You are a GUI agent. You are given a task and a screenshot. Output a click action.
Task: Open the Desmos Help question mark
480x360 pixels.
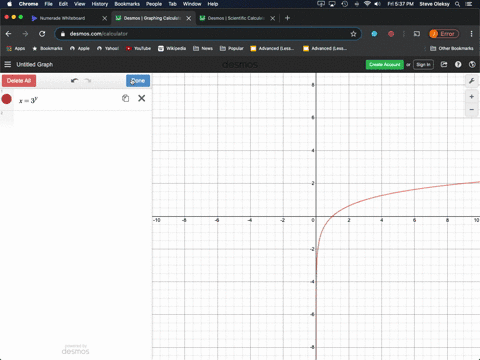[x=458, y=64]
